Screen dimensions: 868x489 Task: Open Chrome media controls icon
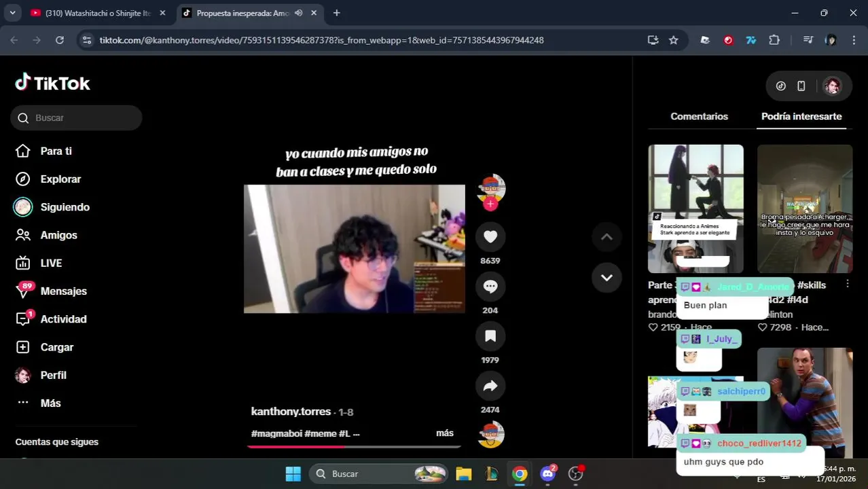[808, 40]
